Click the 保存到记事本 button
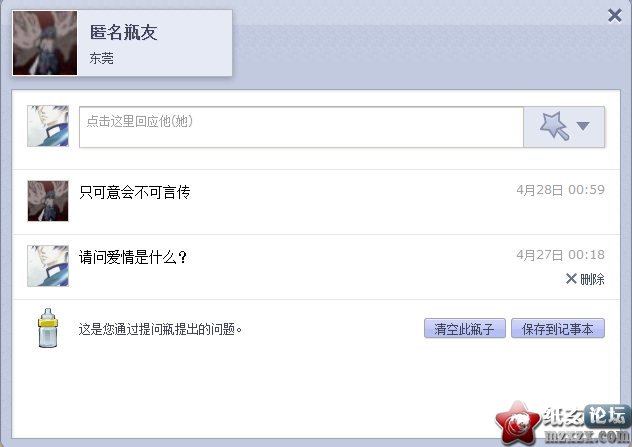The image size is (632, 447). [558, 328]
